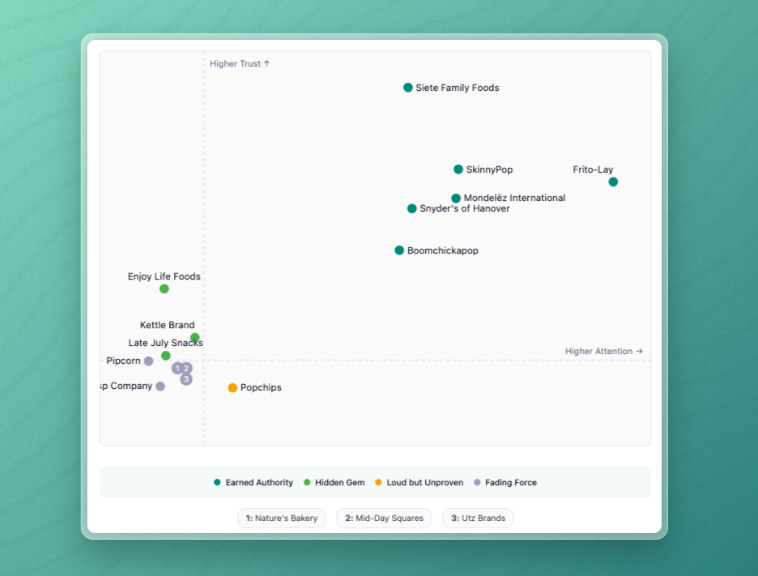Click the Siete Family Foods data point
758x576 pixels.
tap(408, 87)
